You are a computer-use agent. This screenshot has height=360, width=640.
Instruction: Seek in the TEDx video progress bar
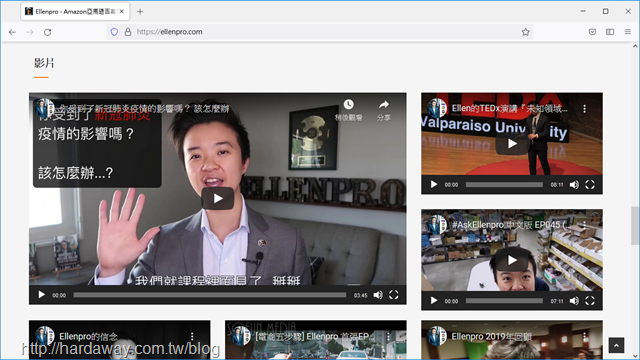point(504,184)
